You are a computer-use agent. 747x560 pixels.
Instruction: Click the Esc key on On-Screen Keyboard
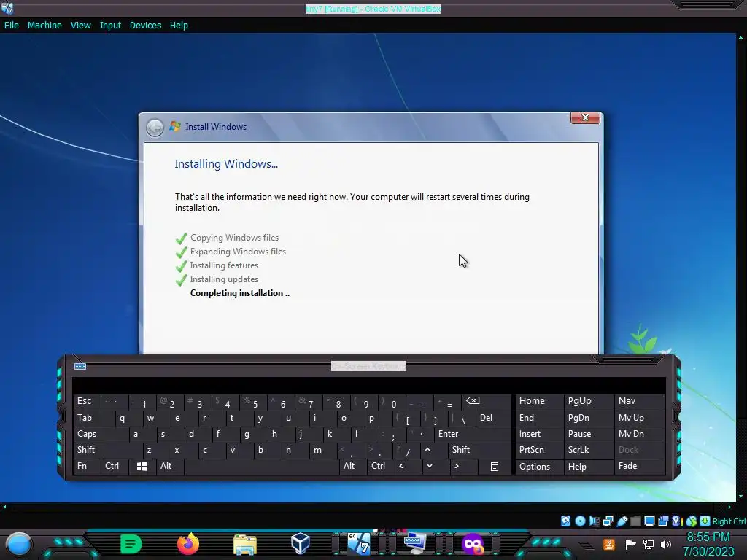tap(87, 402)
